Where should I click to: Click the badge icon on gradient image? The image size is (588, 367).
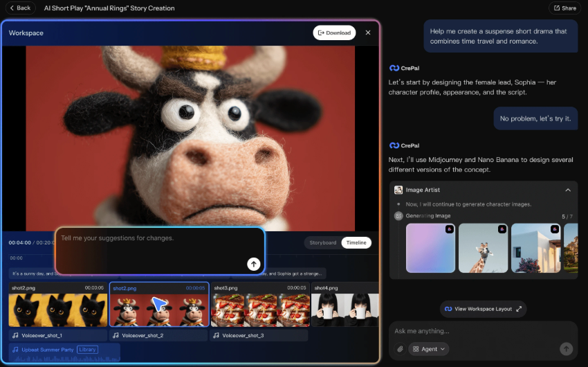[x=449, y=229]
